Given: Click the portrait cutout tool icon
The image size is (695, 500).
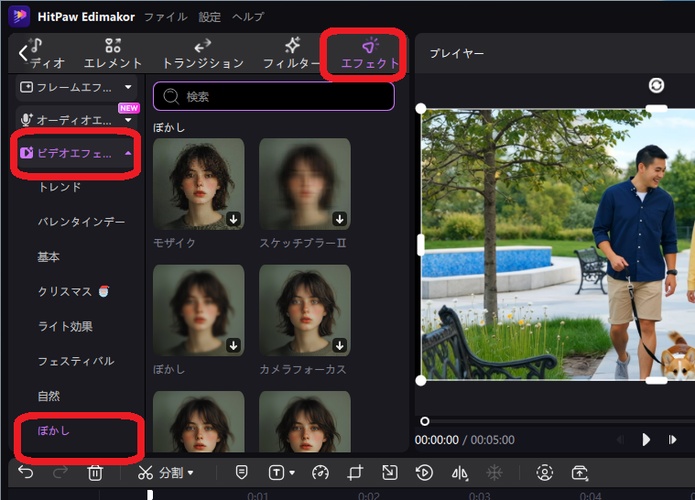Looking at the screenshot, I should [545, 473].
